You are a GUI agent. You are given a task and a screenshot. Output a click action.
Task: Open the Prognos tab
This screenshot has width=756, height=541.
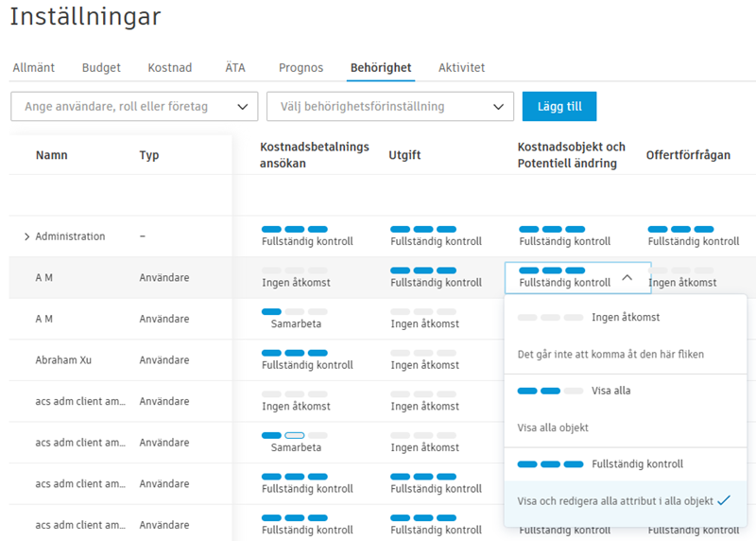pos(301,67)
